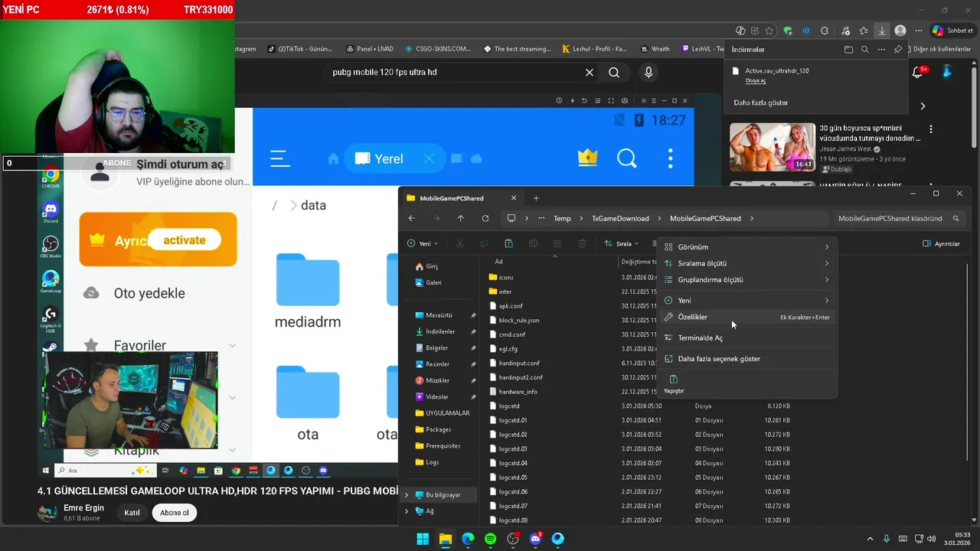980x551 pixels.
Task: Pin the İndirmeler downloads panel
Action: point(898,49)
